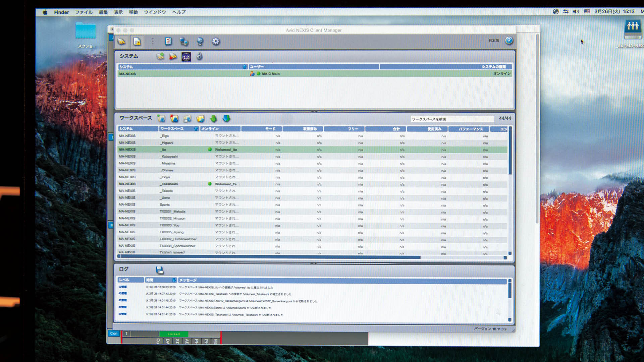Image resolution: width=644 pixels, height=362 pixels.
Task: Open the Finder menu
Action: click(61, 12)
